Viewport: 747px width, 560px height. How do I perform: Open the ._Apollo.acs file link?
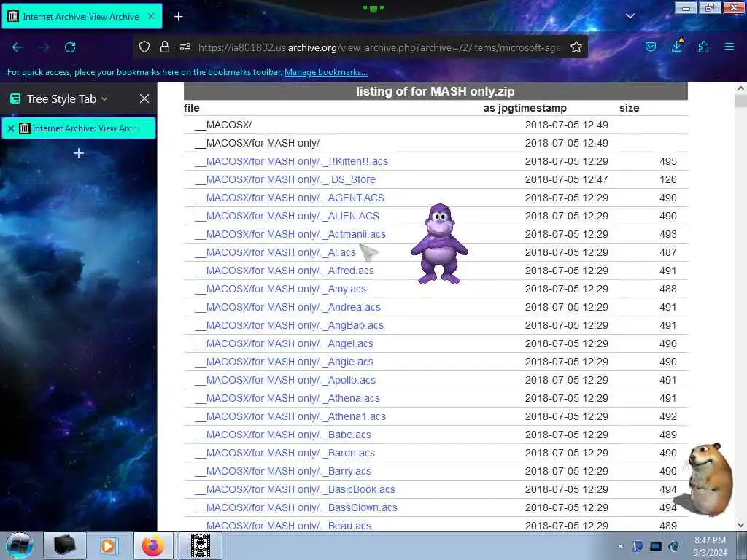click(285, 380)
